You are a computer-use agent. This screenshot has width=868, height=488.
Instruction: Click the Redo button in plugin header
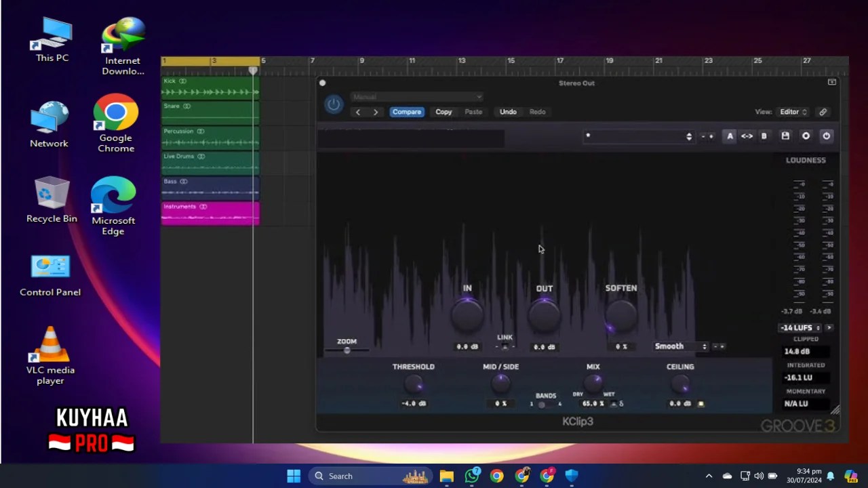click(537, 112)
